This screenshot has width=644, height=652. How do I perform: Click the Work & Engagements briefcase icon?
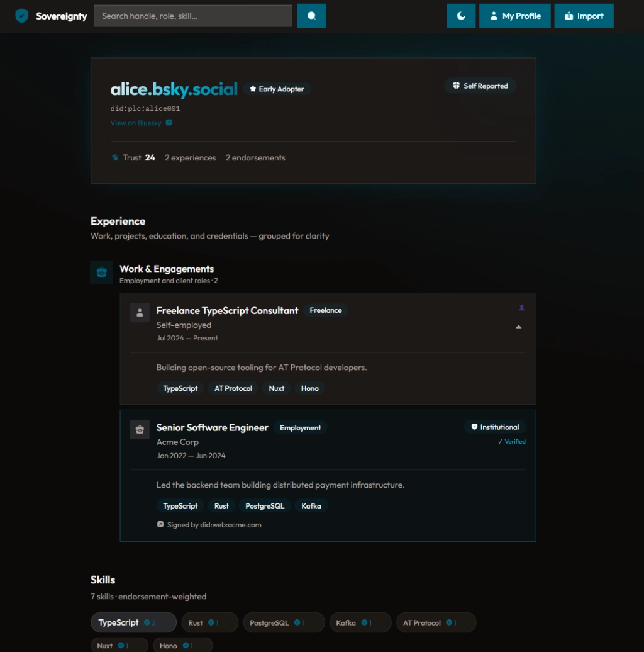click(102, 273)
